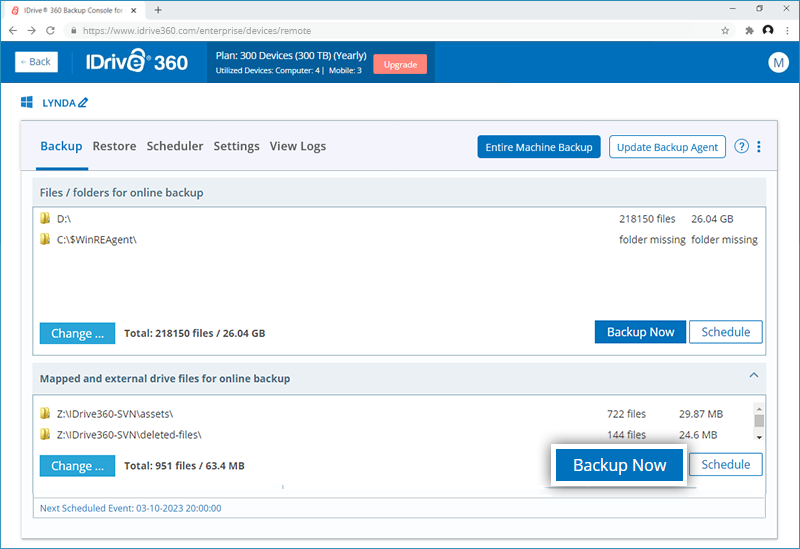Click Schedule for files/folders backup
800x549 pixels.
[x=726, y=332]
